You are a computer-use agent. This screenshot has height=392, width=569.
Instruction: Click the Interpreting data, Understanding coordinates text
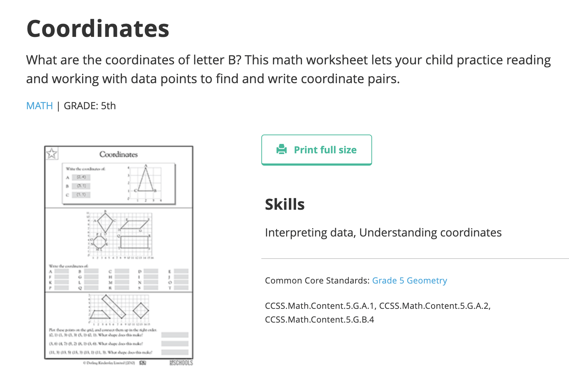tap(383, 233)
